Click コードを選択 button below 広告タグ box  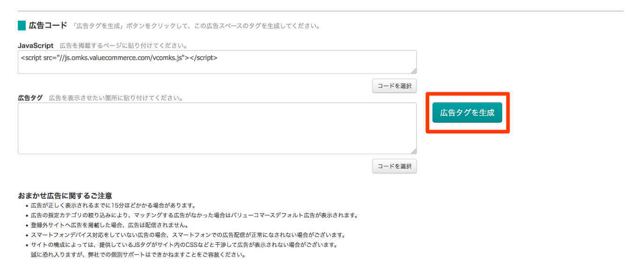tap(395, 166)
